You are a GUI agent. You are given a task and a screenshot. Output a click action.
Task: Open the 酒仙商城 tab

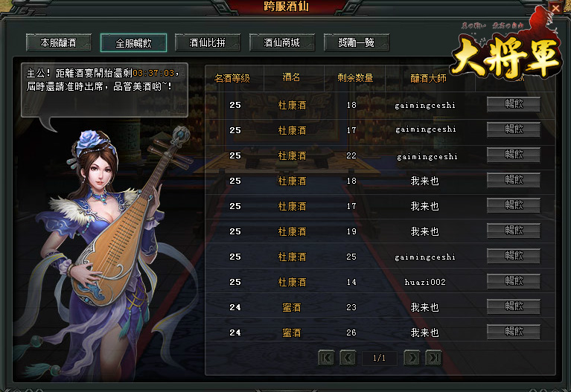pos(282,43)
